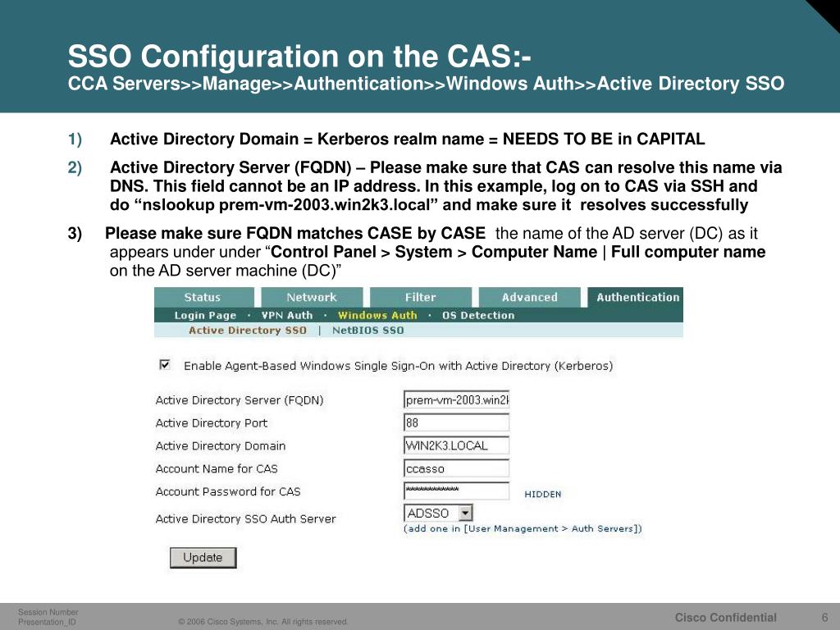Click the Account Name for CAS field
Image resolution: width=840 pixels, height=630 pixels.
point(456,468)
